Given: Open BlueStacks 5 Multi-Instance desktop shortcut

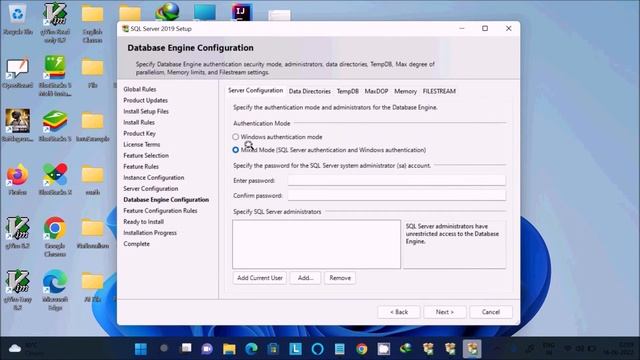Looking at the screenshot, I should point(55,76).
